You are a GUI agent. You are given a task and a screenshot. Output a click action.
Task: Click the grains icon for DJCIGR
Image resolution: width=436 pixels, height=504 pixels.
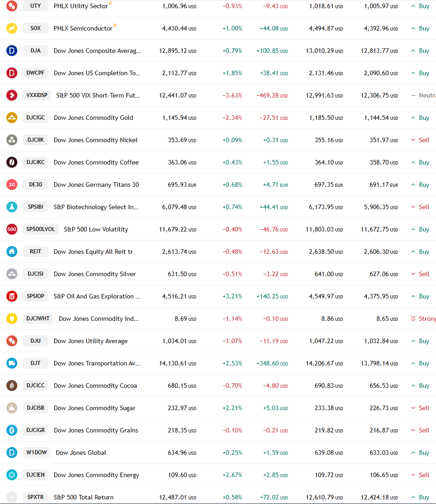pos(12,430)
